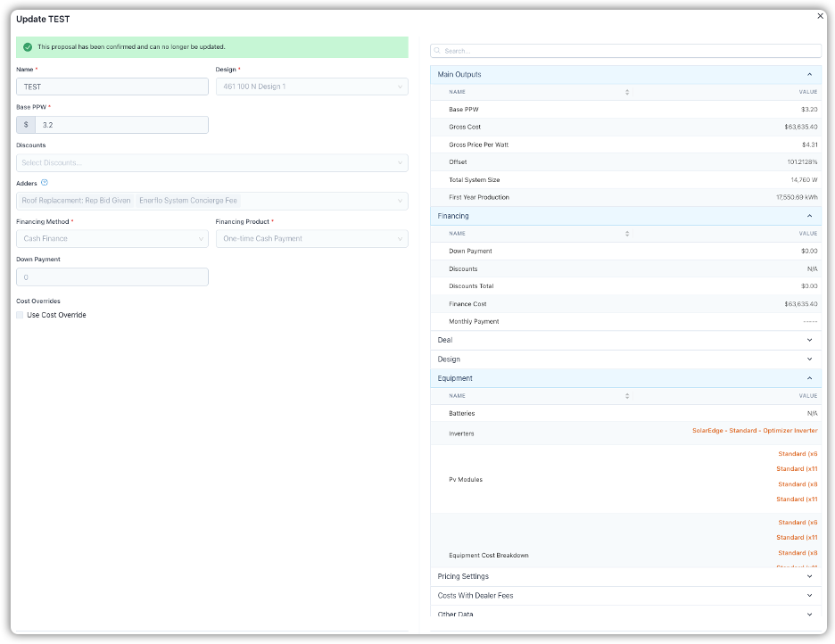
Task: Collapse the Main Outputs section
Action: pyautogui.click(x=809, y=75)
